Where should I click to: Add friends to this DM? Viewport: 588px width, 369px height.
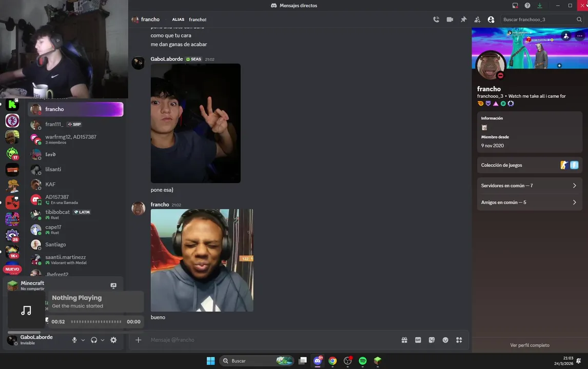[x=477, y=19]
